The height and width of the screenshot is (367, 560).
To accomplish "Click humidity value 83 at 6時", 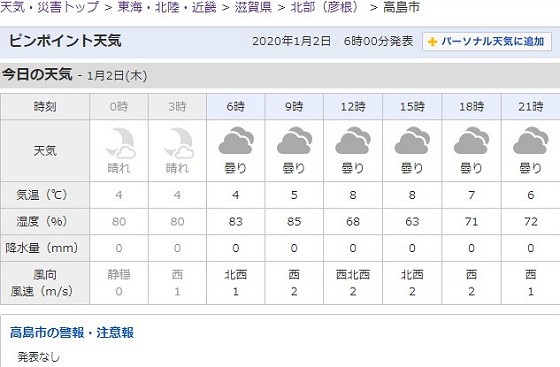I will pyautogui.click(x=236, y=222).
